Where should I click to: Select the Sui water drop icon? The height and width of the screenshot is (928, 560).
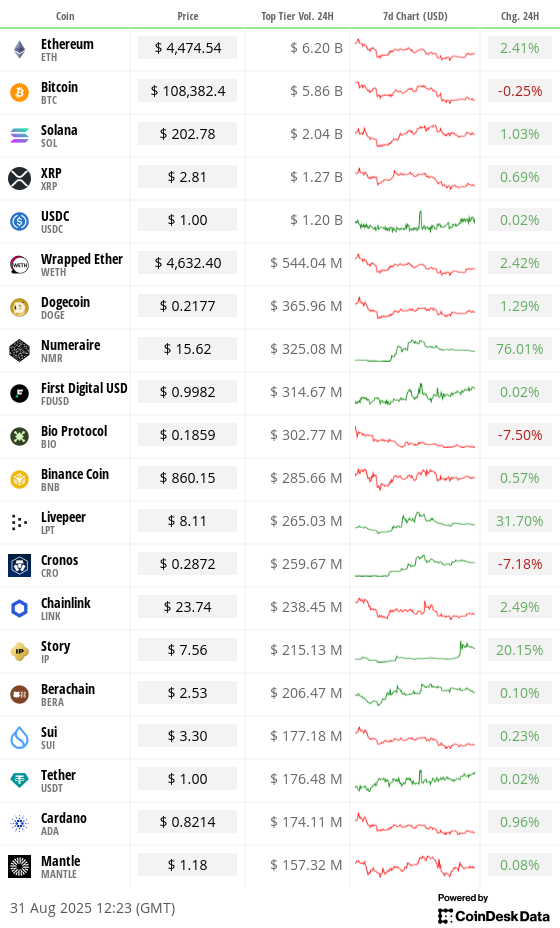click(20, 737)
